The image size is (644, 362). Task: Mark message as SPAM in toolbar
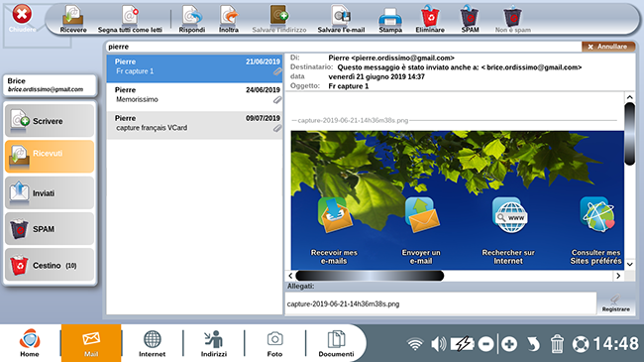(x=470, y=19)
